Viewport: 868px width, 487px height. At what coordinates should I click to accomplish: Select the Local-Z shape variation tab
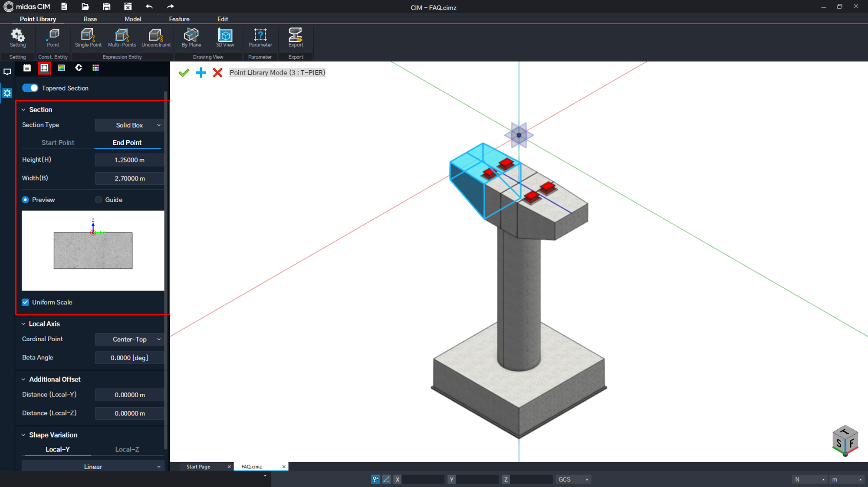[127, 449]
